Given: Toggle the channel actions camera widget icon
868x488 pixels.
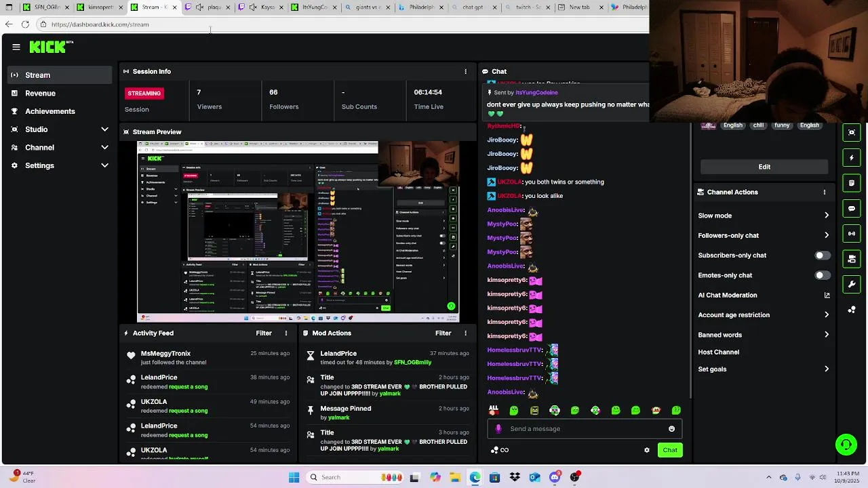Looking at the screenshot, I should pyautogui.click(x=852, y=259).
